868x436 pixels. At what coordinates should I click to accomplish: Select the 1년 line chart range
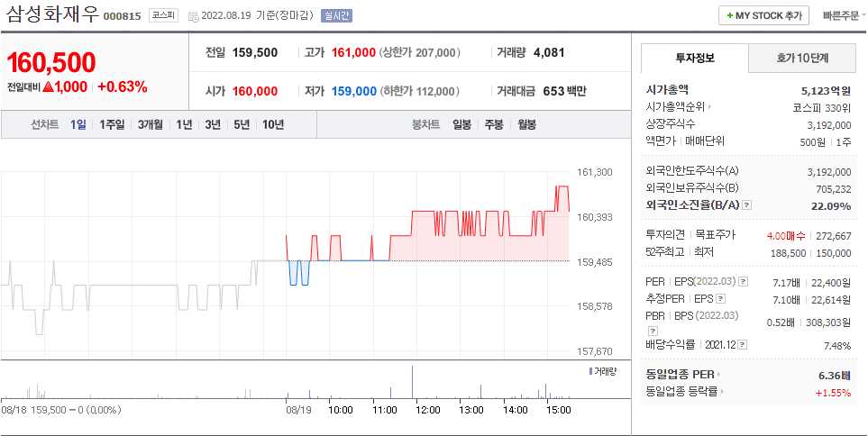tap(184, 124)
